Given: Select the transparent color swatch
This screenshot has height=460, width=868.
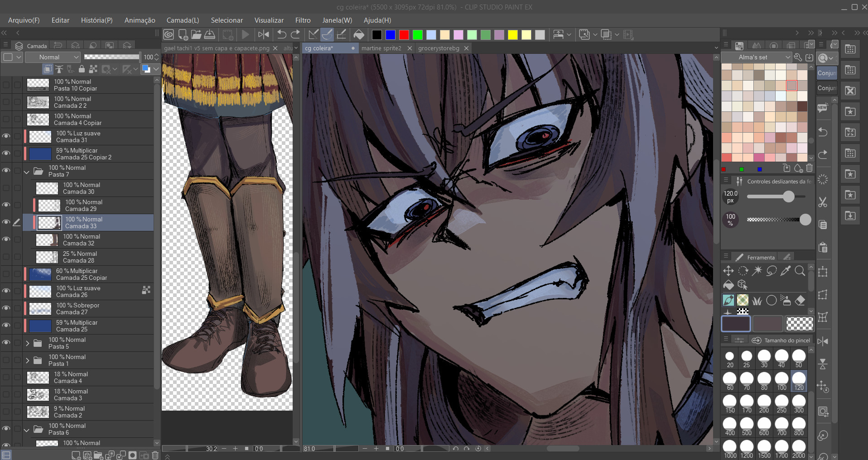Looking at the screenshot, I should coord(800,324).
